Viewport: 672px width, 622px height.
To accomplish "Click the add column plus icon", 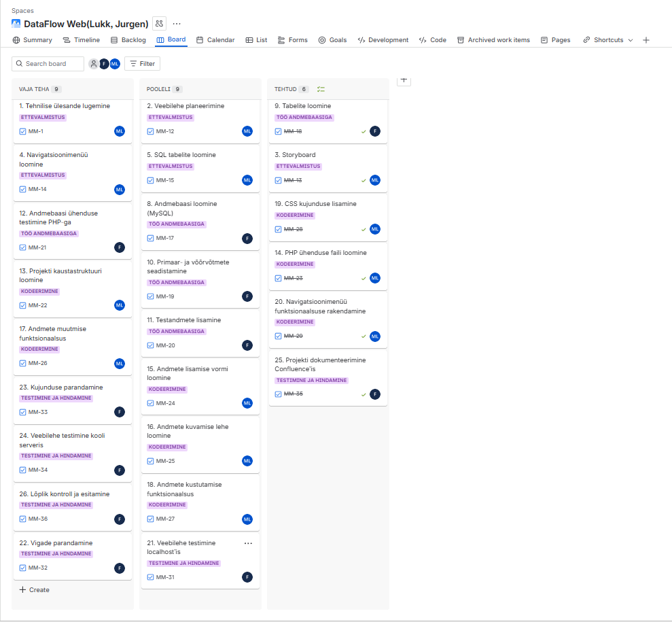I will pyautogui.click(x=404, y=80).
